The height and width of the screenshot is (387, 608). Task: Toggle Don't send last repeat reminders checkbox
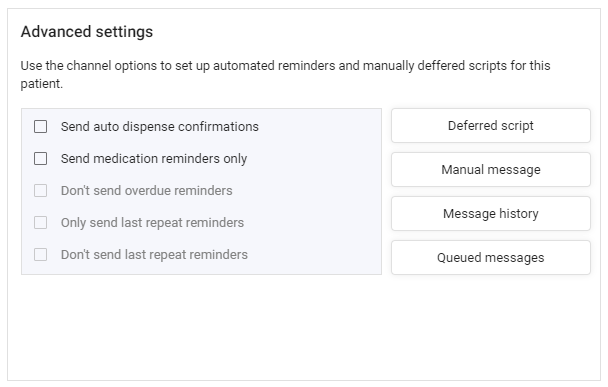pyautogui.click(x=40, y=255)
